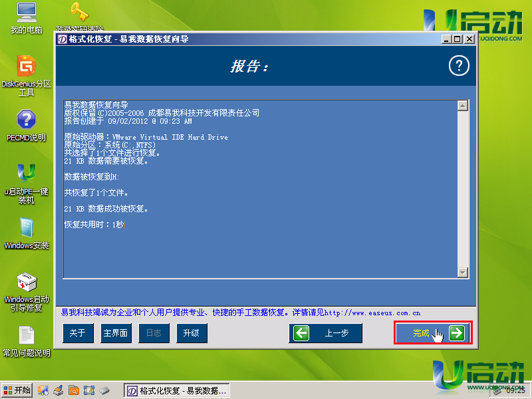Click the 升级 (Upgrade) button
Screen dimensions: 532x399
pyautogui.click(x=192, y=333)
